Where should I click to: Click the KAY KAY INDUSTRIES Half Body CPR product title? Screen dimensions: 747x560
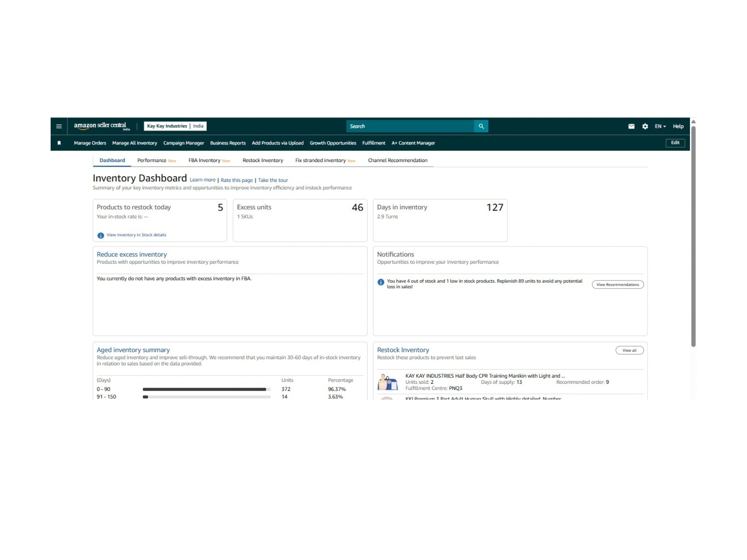(x=485, y=376)
